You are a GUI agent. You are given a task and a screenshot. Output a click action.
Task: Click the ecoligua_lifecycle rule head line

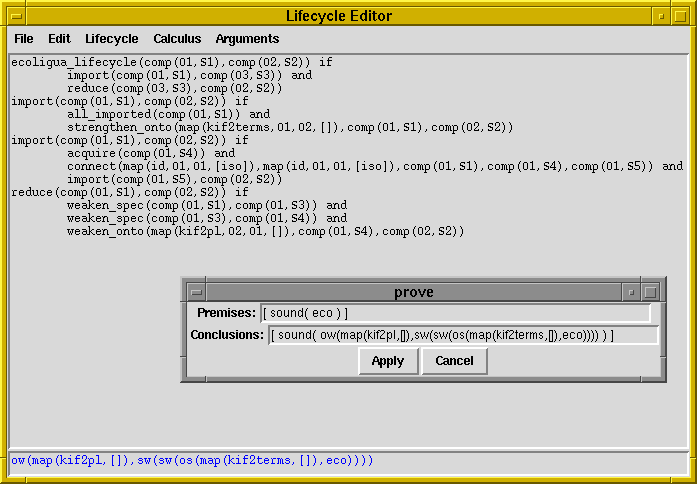point(172,62)
